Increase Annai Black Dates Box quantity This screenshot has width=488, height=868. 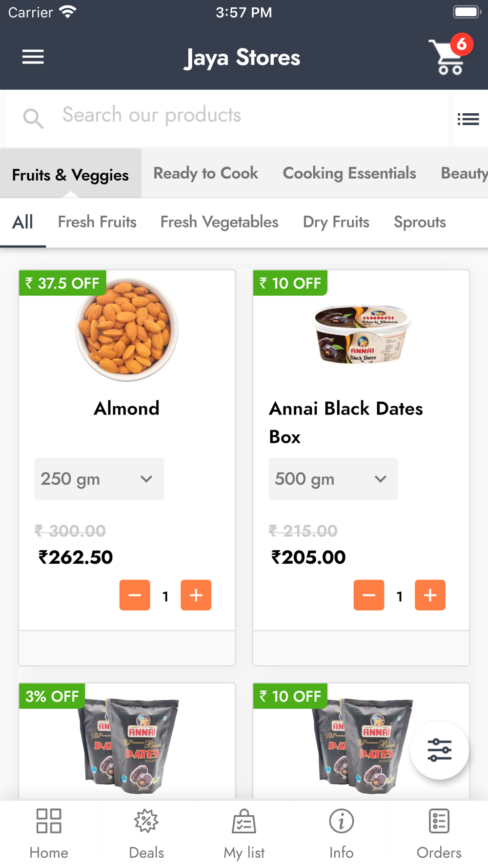tap(430, 595)
